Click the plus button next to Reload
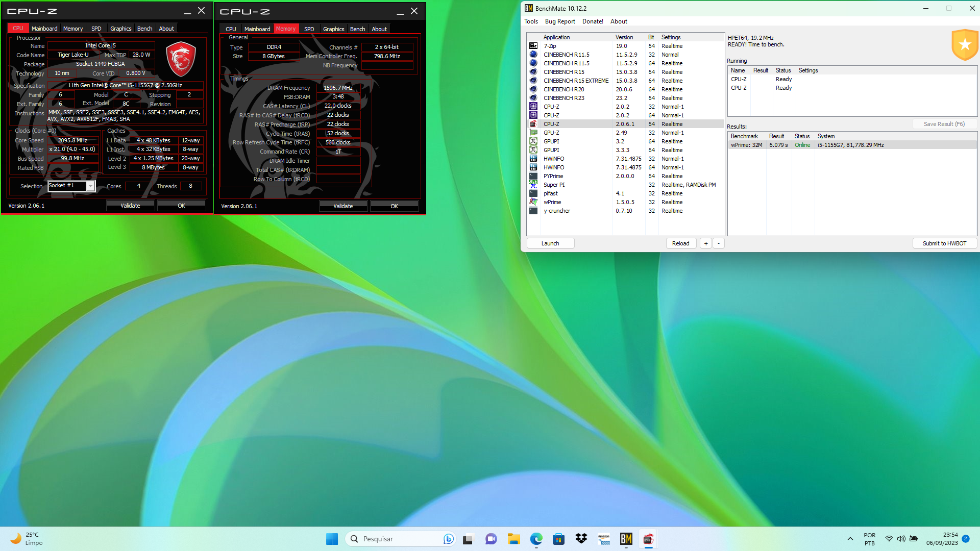Screen dimensions: 980x551 (x=706, y=243)
